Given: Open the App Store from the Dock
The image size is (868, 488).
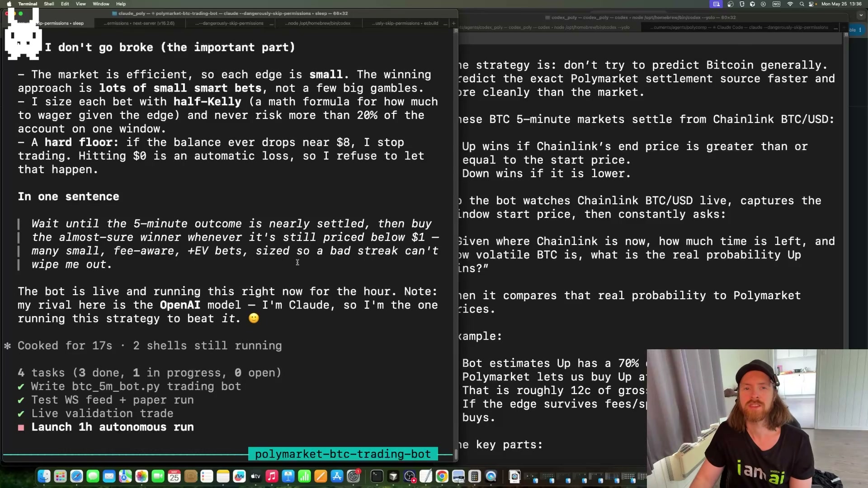Looking at the screenshot, I should (337, 476).
